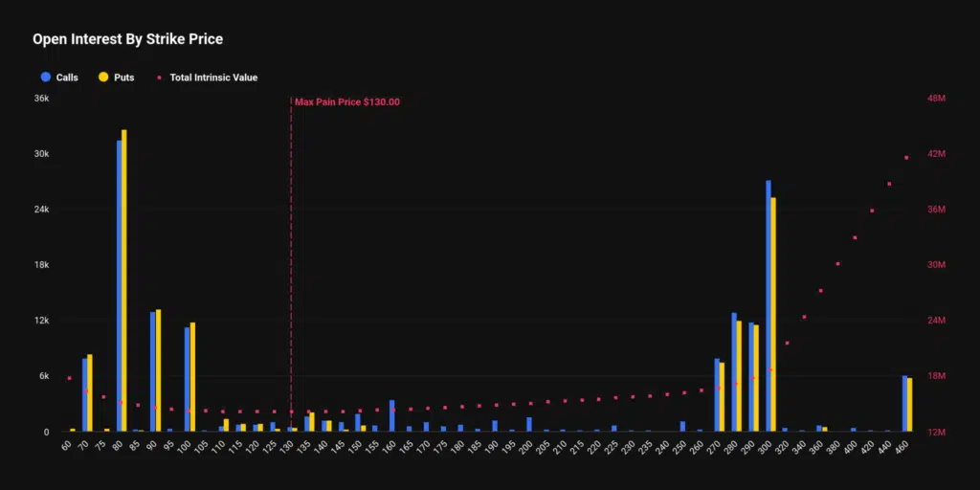This screenshot has width=980, height=490.
Task: Select the yellow Puts bar at strike 80
Action: pyautogui.click(x=124, y=282)
